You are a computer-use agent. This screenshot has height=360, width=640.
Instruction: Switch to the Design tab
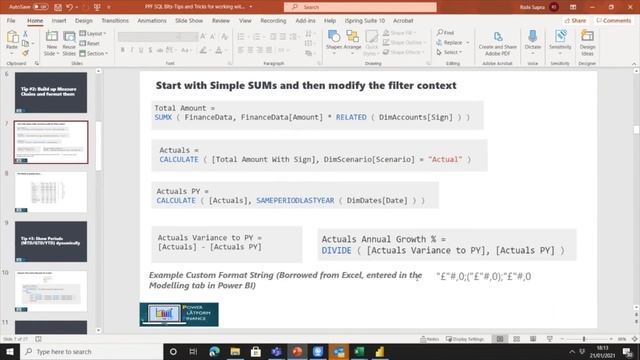[84, 20]
